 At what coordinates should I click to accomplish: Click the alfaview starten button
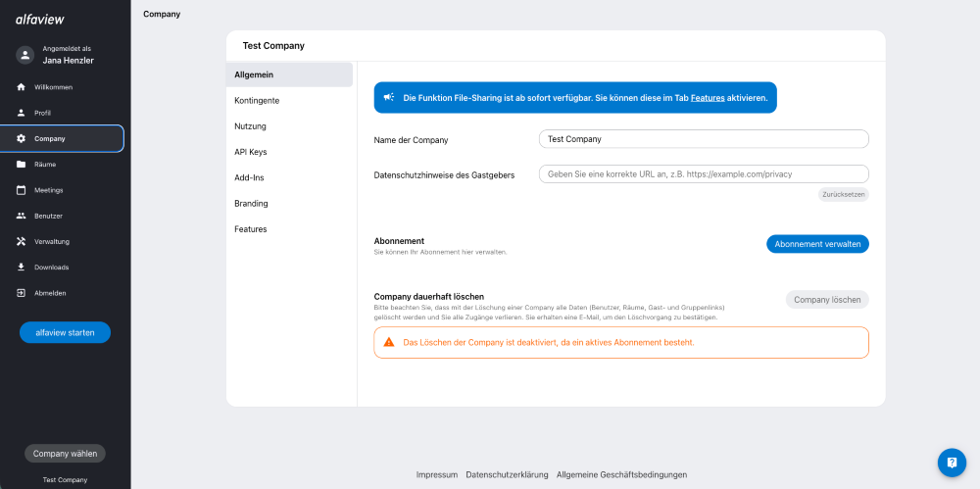pyautogui.click(x=65, y=332)
